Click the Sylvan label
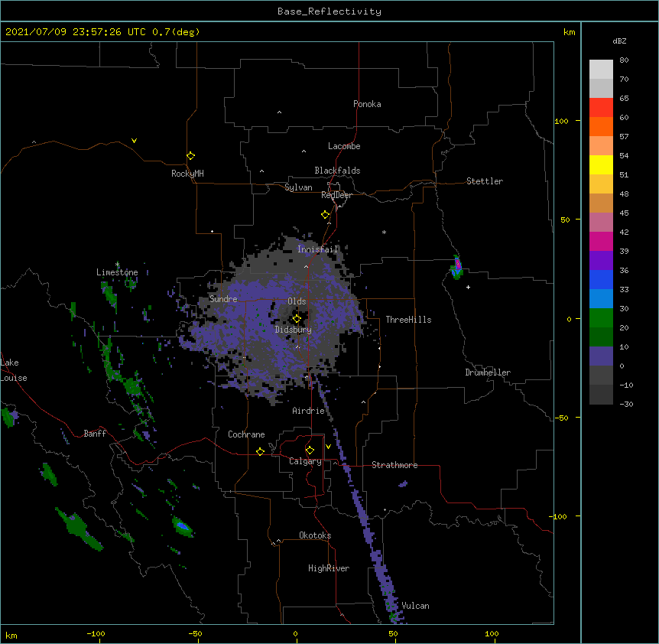The width and height of the screenshot is (659, 644). point(298,187)
